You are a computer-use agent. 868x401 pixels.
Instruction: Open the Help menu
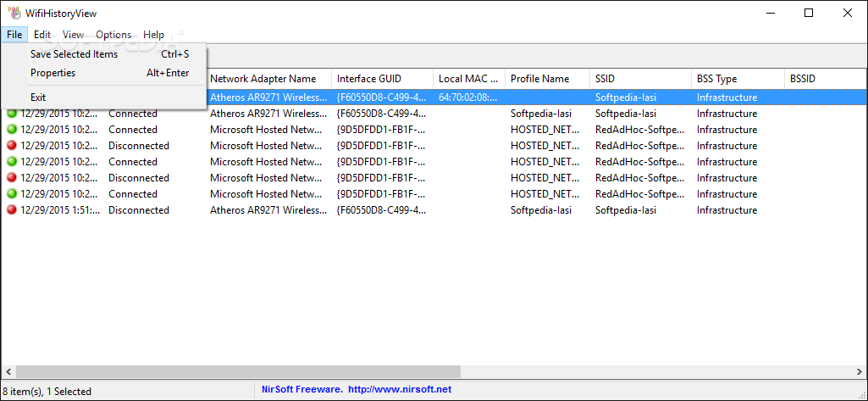(x=153, y=35)
